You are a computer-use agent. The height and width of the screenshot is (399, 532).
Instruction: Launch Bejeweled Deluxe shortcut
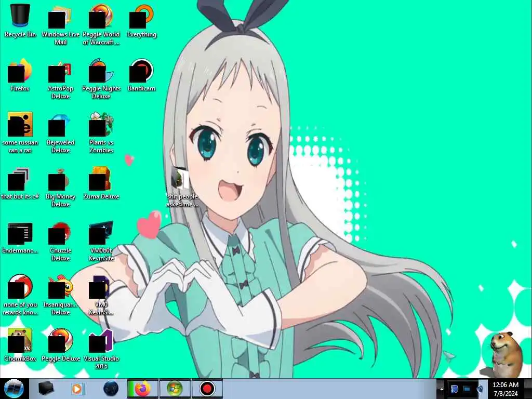coord(60,133)
